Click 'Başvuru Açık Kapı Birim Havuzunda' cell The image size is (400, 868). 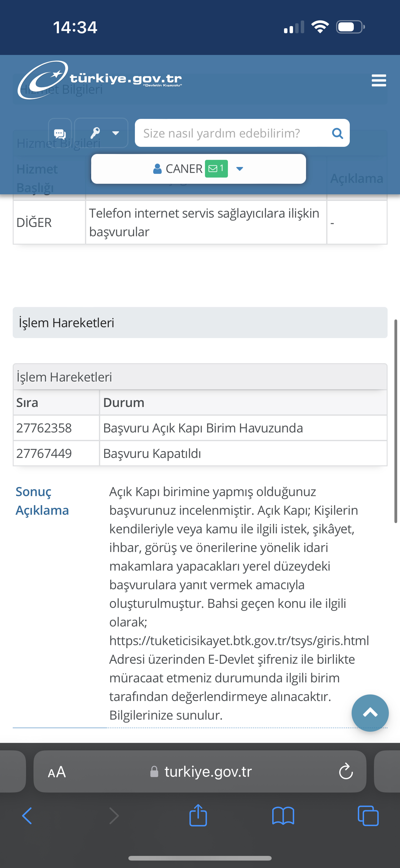(243, 428)
